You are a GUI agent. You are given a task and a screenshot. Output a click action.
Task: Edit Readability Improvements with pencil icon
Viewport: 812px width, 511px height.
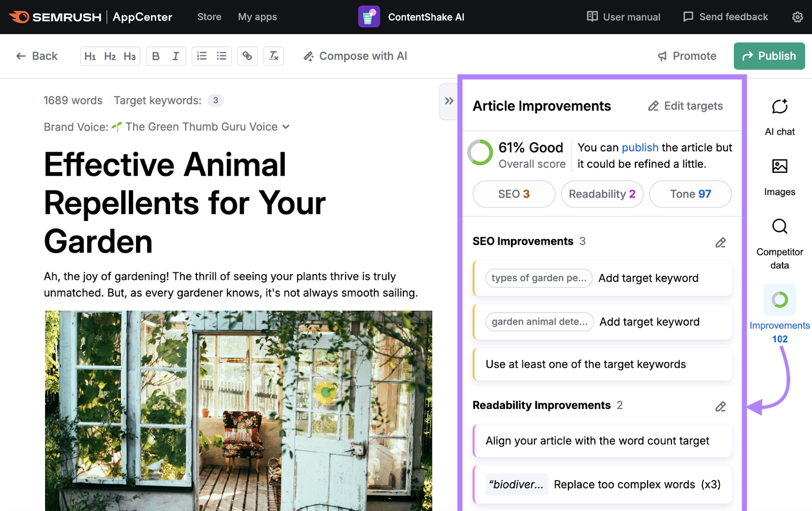click(721, 406)
